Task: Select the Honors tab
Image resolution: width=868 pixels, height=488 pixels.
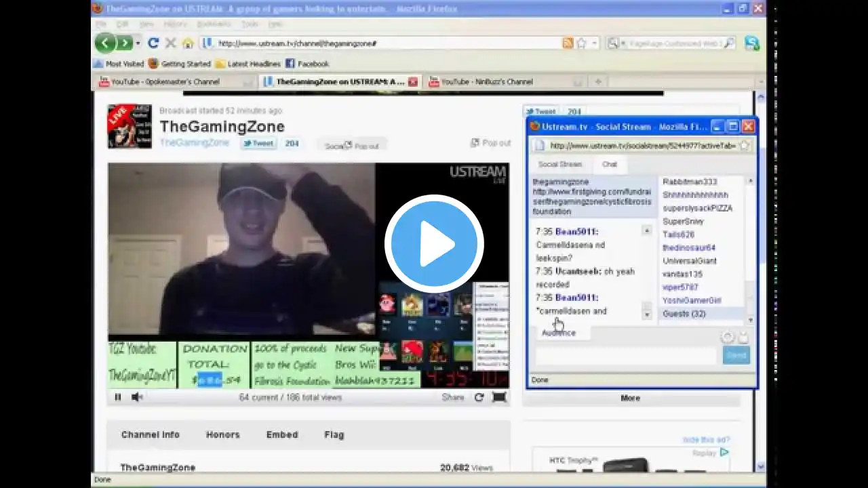Action: point(223,434)
